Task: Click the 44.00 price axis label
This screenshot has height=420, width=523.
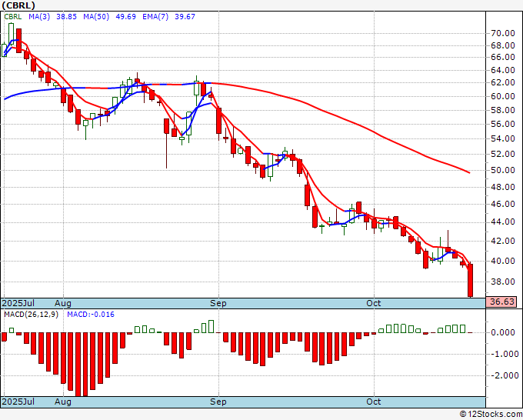Action: pyautogui.click(x=503, y=222)
